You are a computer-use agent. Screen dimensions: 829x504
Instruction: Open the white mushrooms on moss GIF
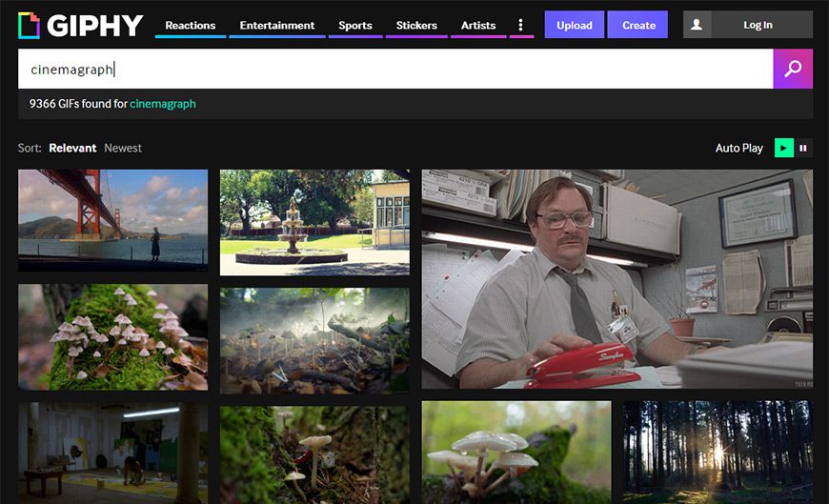click(x=112, y=337)
